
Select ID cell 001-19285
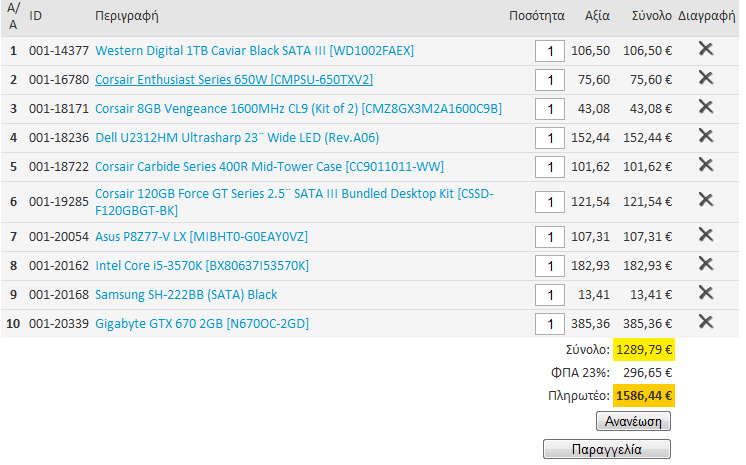coord(59,202)
